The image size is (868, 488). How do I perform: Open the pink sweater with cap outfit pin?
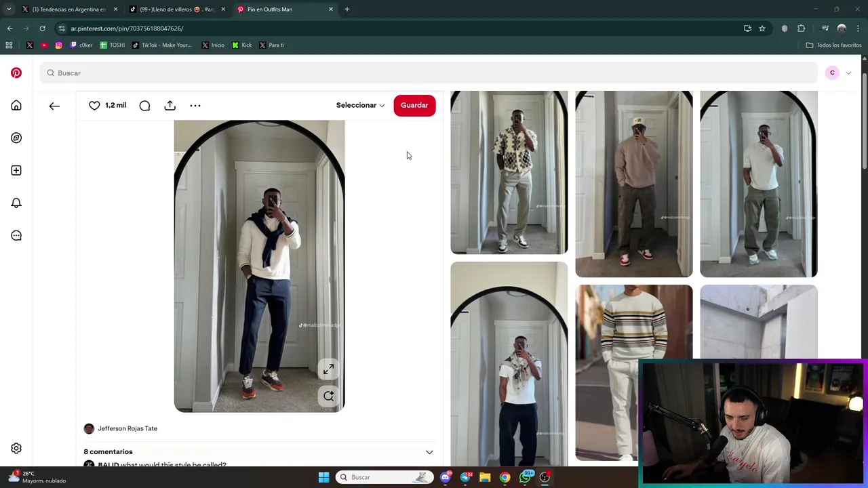634,184
